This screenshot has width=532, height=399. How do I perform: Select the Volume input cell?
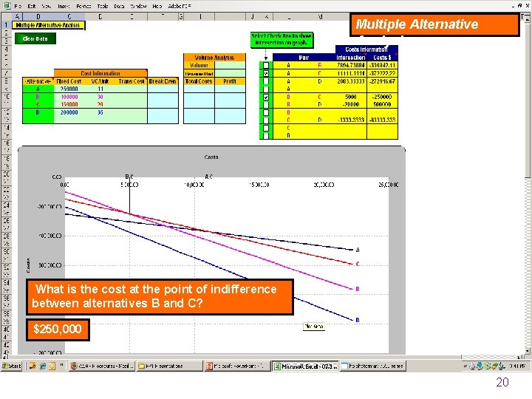(230, 65)
